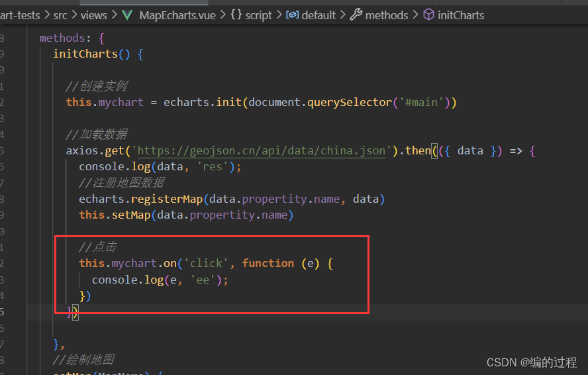Click the Vue file icon in breadcrumb
The image size is (588, 375).
point(128,15)
